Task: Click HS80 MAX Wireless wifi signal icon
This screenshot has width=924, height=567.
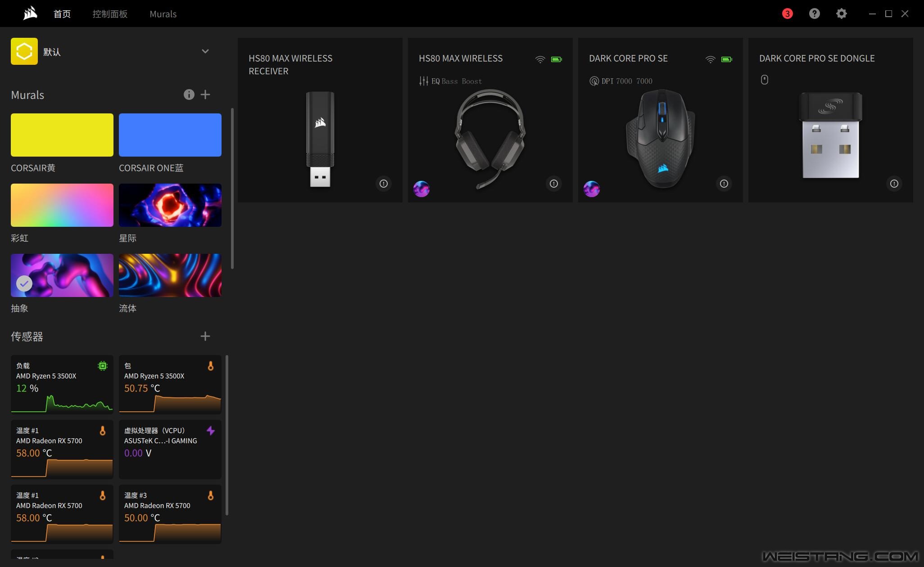Action: (x=540, y=59)
